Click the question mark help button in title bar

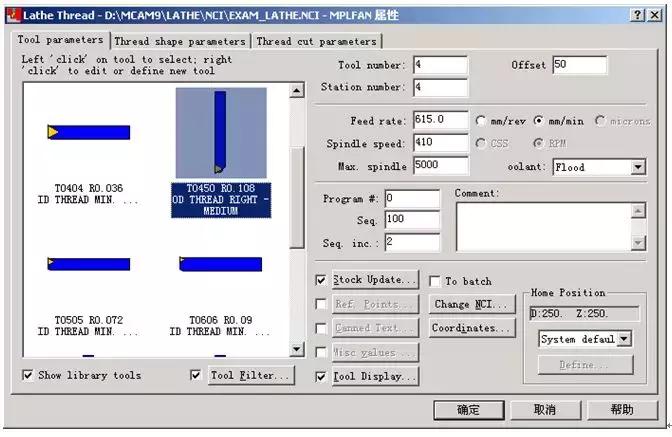[x=637, y=15]
